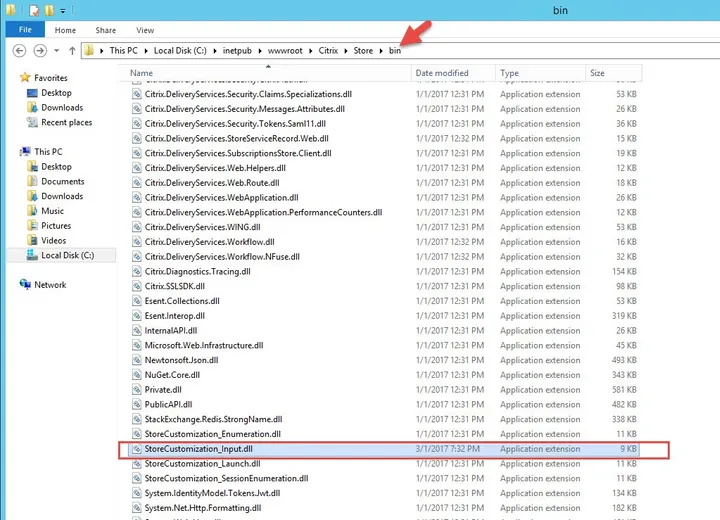Expand the chevron after wwwroot in the address bar
The height and width of the screenshot is (520, 720).
click(x=310, y=51)
